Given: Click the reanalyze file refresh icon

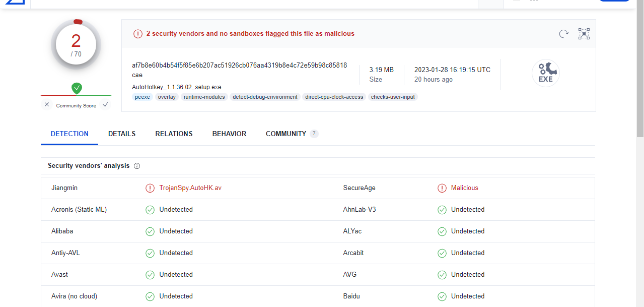Looking at the screenshot, I should tap(564, 34).
